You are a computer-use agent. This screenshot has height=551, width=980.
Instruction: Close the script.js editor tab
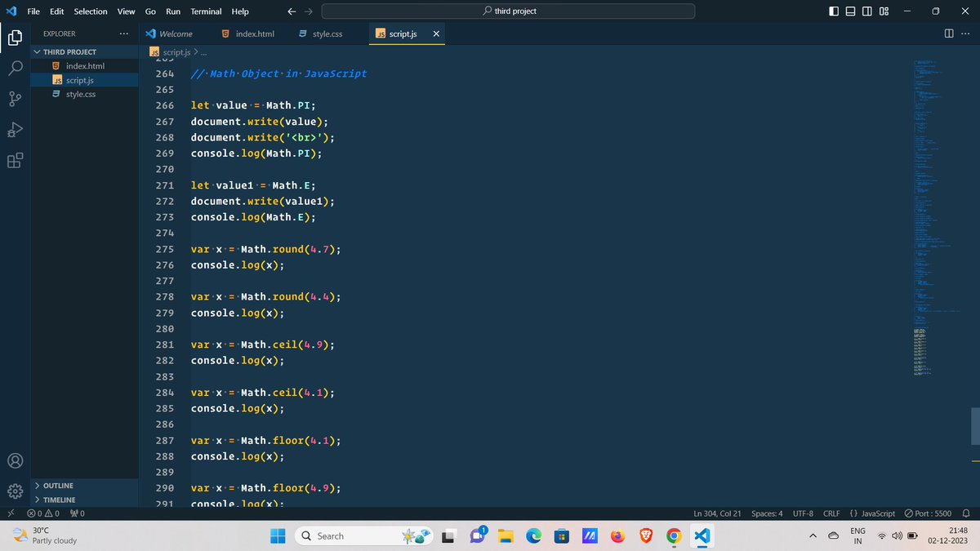(x=435, y=33)
